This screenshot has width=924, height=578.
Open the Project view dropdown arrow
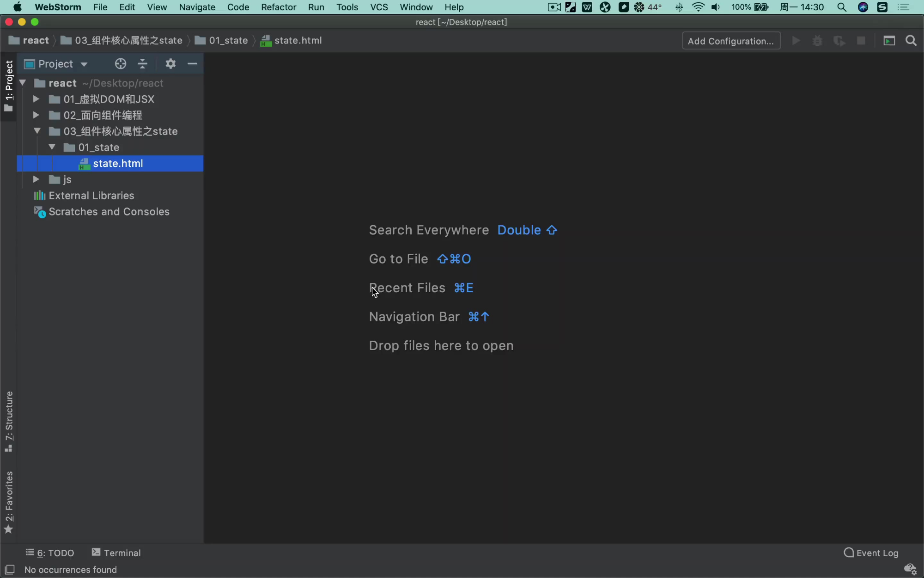click(x=84, y=64)
